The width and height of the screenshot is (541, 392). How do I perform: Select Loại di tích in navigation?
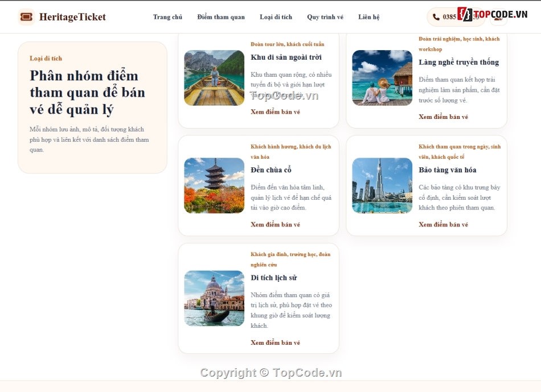coord(276,17)
